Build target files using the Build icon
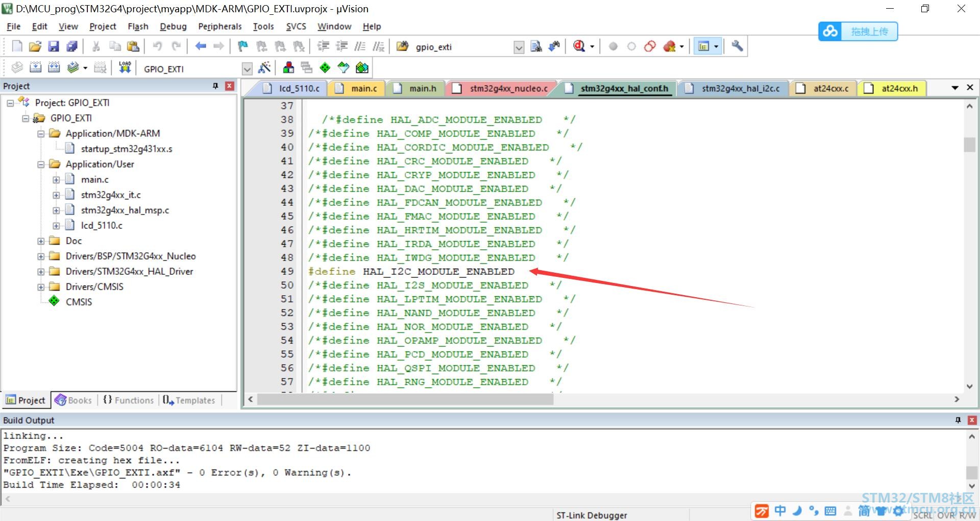The width and height of the screenshot is (980, 521). tap(35, 67)
